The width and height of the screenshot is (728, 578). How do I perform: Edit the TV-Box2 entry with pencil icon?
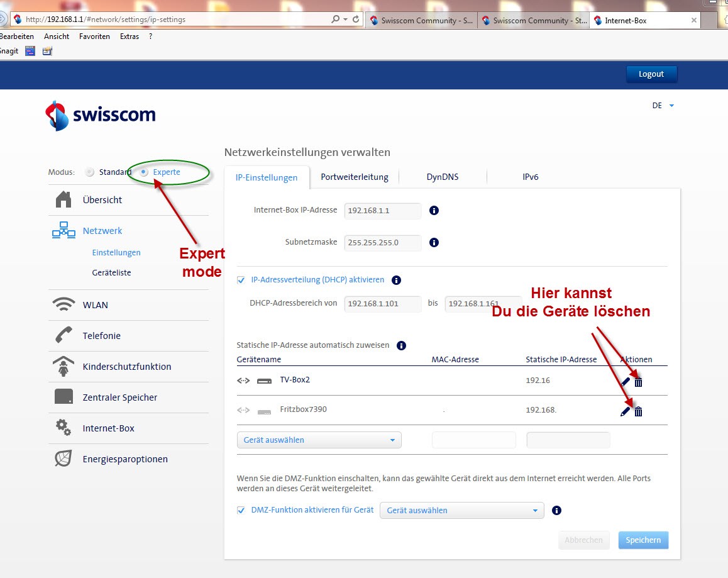625,382
